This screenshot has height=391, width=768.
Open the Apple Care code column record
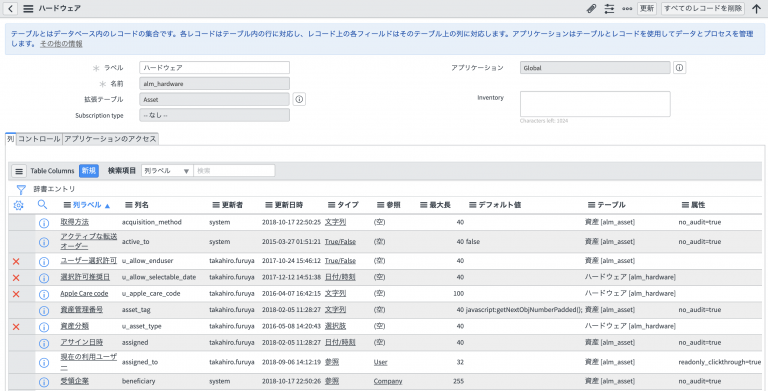[84, 293]
